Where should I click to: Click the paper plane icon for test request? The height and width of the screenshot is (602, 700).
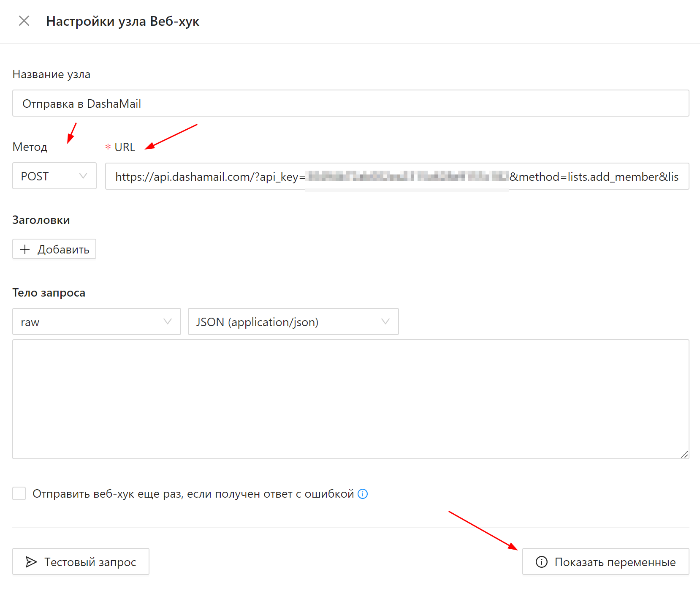(31, 562)
